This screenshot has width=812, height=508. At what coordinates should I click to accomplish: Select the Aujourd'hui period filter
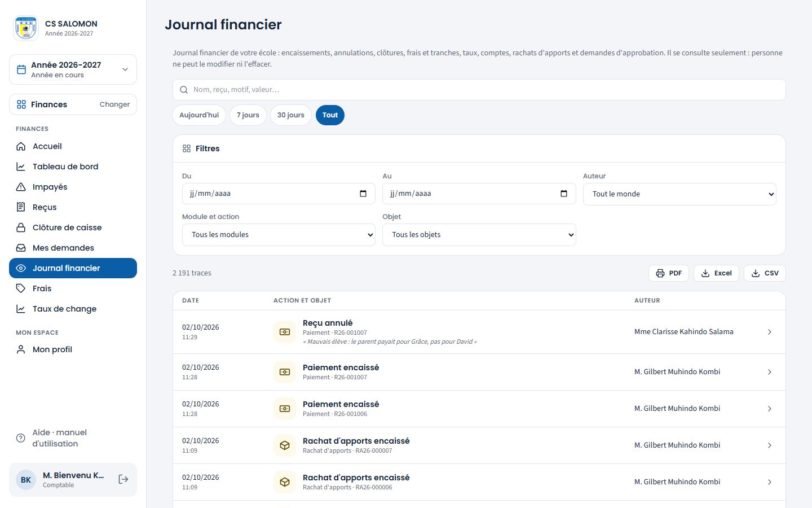[199, 115]
